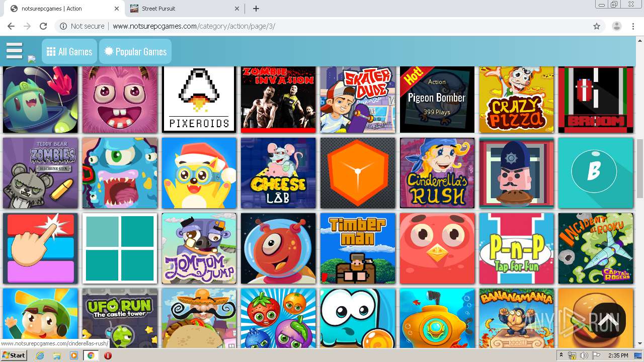Open the Cinderella's Rush game tile
This screenshot has height=362, width=644.
[x=437, y=173]
